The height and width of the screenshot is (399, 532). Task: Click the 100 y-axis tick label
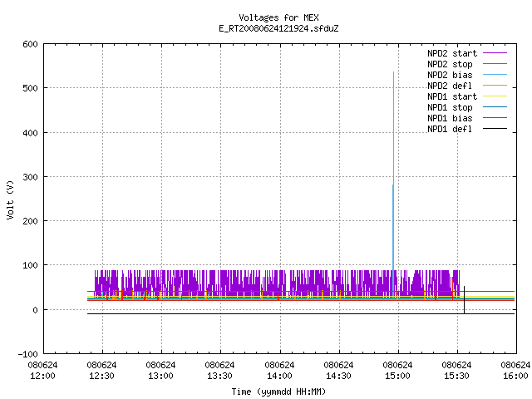pyautogui.click(x=31, y=265)
